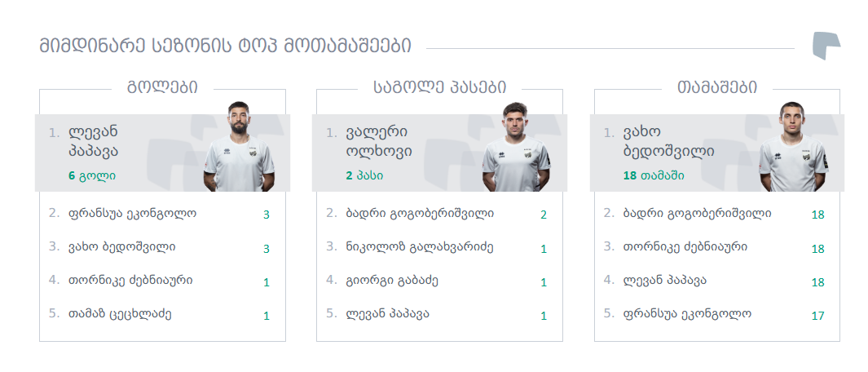Select the თამაშები column heading
The image size is (868, 372).
tap(717, 87)
